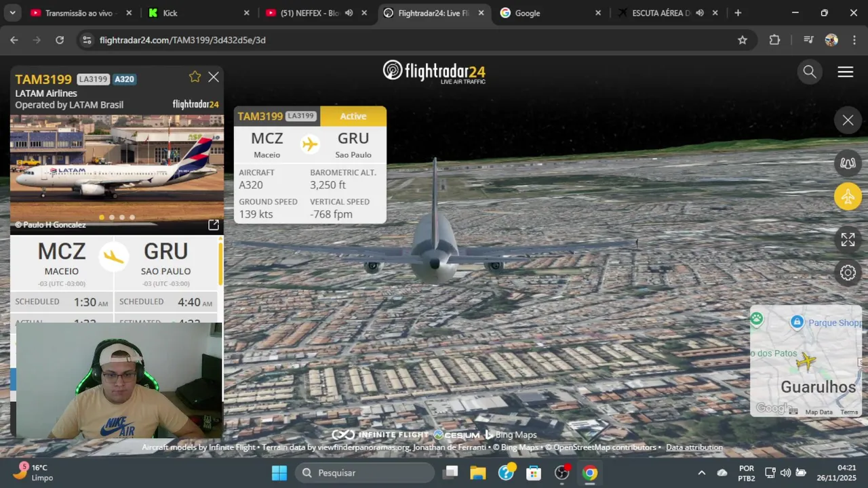The width and height of the screenshot is (868, 488).
Task: Reload the Flightradar24 page
Action: coord(60,40)
